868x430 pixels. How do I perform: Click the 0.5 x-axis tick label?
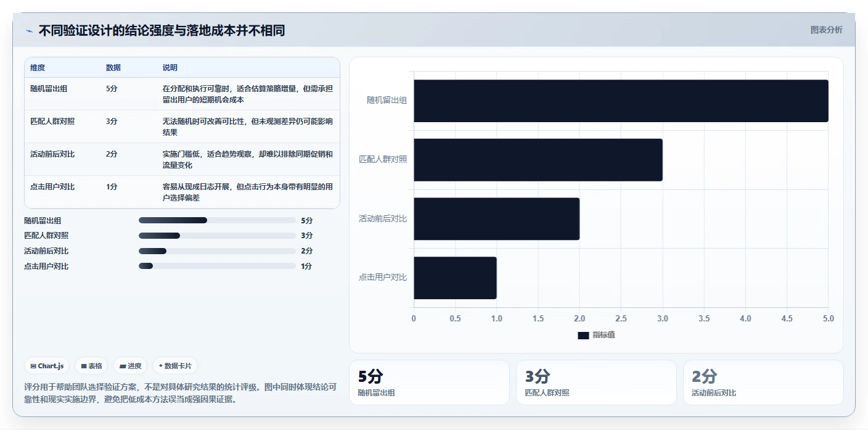[455, 319]
